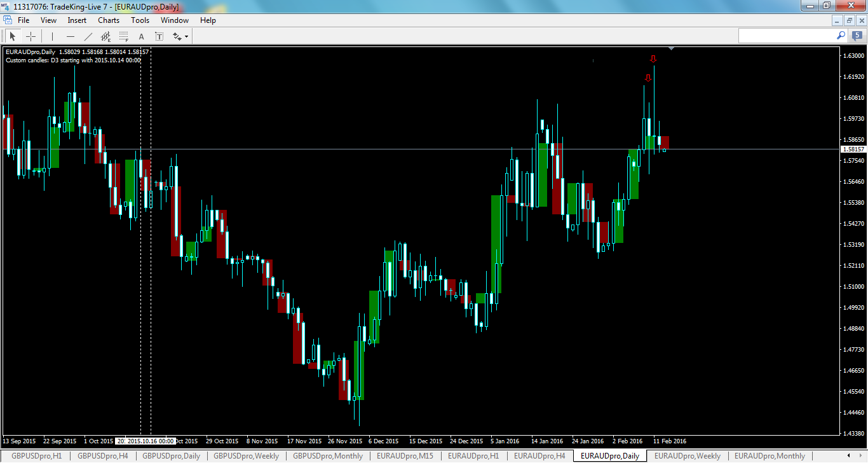The image size is (868, 463).
Task: Switch to the GBPUSDpro,Weekly chart tab
Action: [x=246, y=456]
